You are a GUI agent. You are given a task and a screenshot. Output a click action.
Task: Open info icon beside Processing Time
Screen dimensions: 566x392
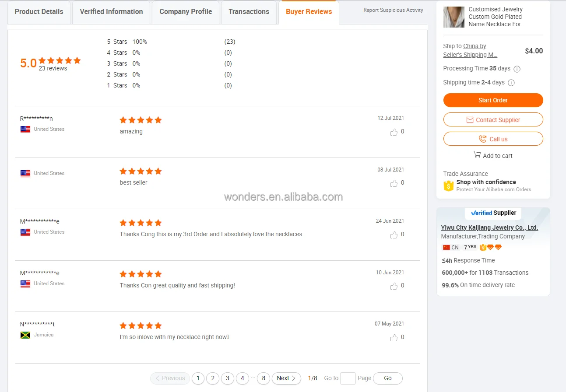coord(517,69)
